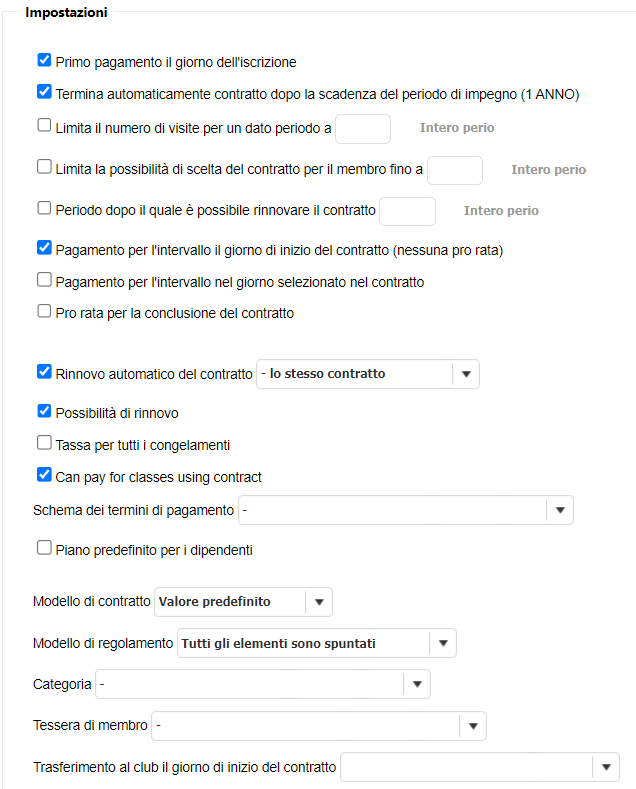Check Limita la possibilità di scelta option

click(x=44, y=168)
